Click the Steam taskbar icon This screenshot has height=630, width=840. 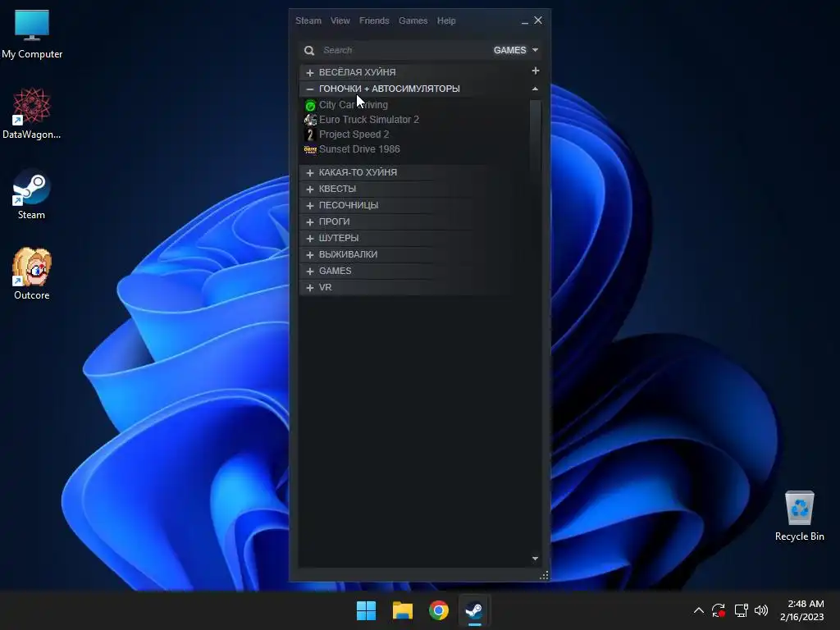coord(474,610)
